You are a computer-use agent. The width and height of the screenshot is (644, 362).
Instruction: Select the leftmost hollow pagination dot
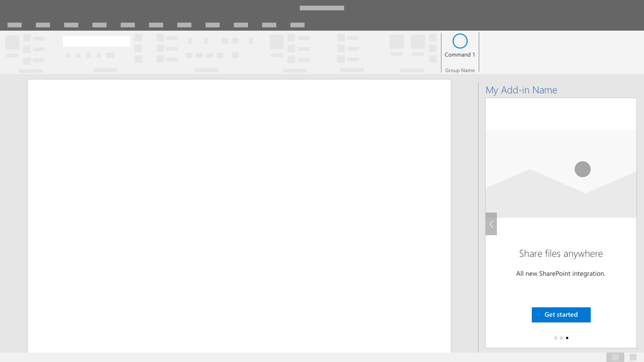[x=556, y=338]
